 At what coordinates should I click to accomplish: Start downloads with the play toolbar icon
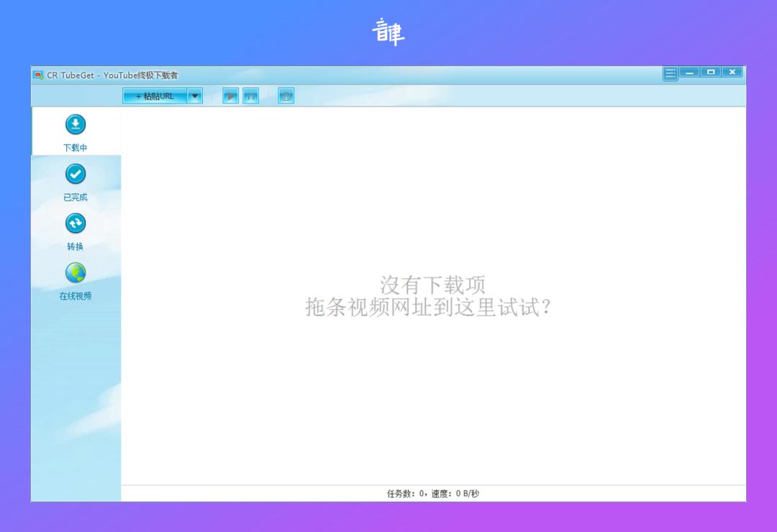(230, 95)
